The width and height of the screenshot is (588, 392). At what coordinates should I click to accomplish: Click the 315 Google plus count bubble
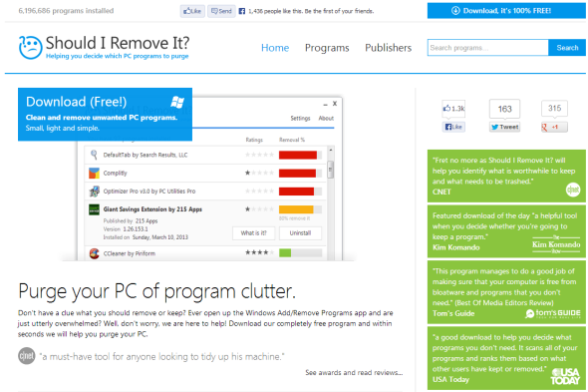pyautogui.click(x=554, y=108)
